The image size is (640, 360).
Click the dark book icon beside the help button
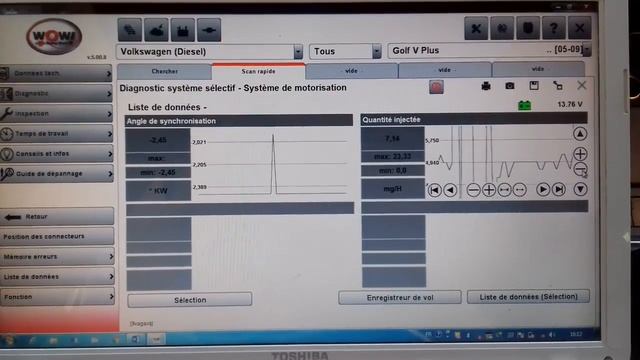point(528,28)
